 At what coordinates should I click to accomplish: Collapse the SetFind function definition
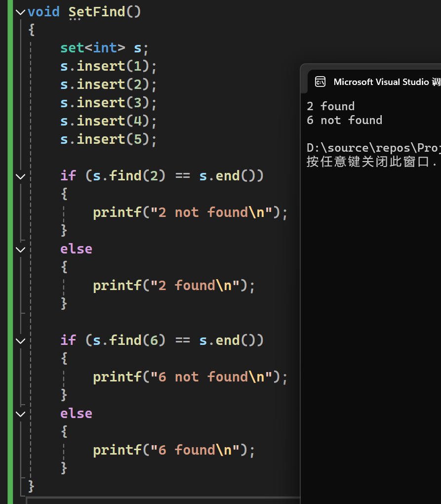tap(20, 12)
